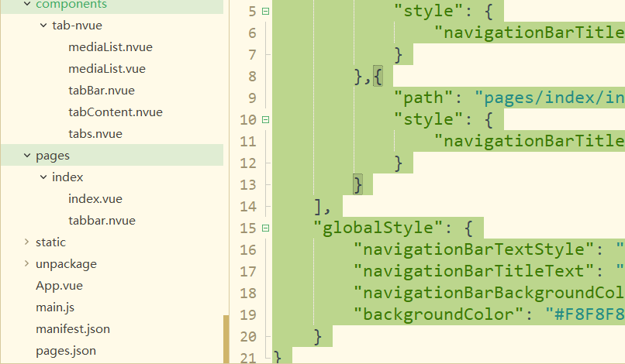The height and width of the screenshot is (364, 625).
Task: Expand the unpackage folder chevron
Action: 26,263
